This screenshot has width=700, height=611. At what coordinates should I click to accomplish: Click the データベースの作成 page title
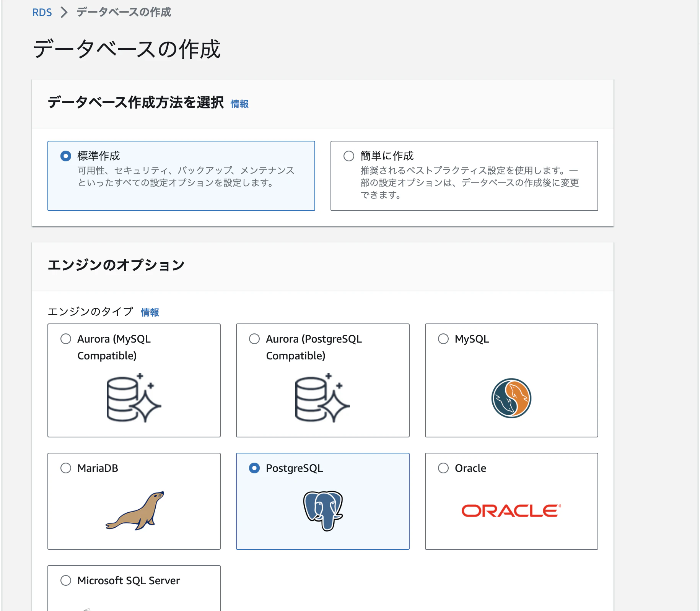(127, 49)
